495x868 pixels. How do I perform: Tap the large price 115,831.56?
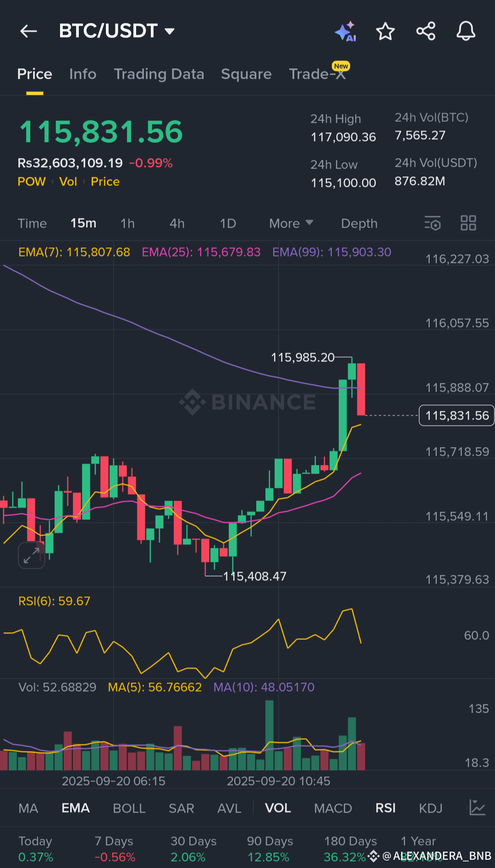101,132
